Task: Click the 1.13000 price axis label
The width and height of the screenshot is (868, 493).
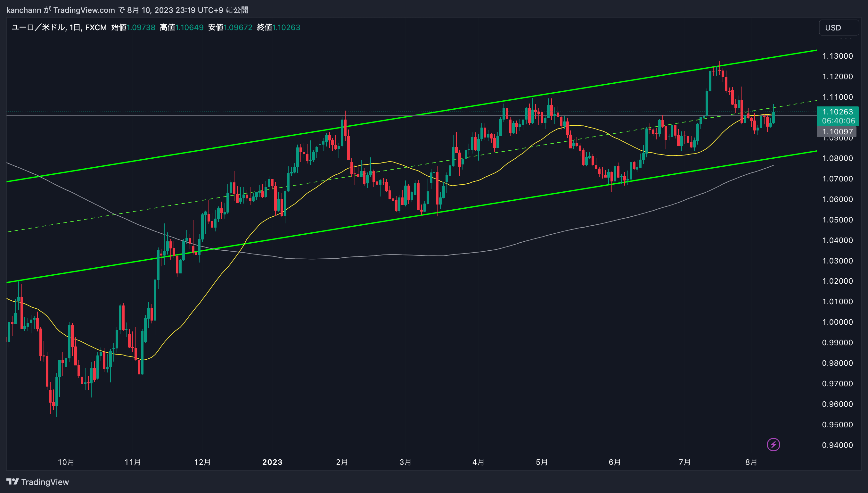Action: (838, 56)
